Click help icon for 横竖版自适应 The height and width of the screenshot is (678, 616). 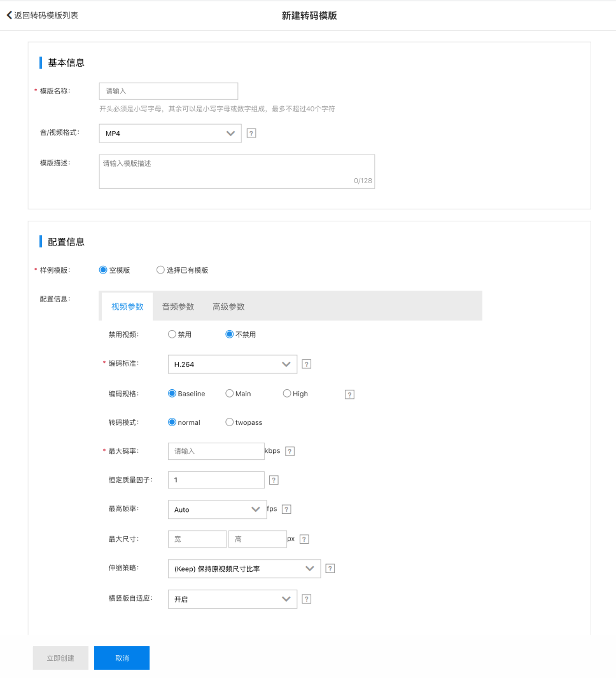(306, 599)
